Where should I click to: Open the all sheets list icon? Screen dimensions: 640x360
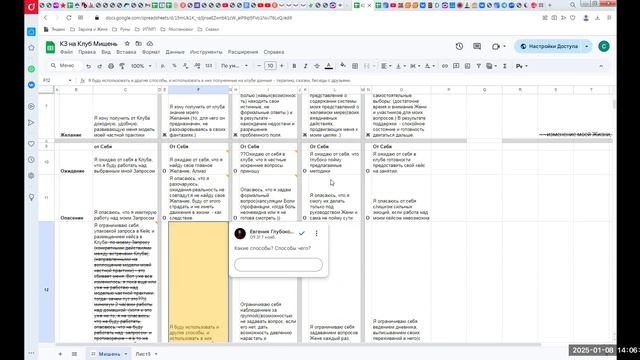(x=74, y=354)
